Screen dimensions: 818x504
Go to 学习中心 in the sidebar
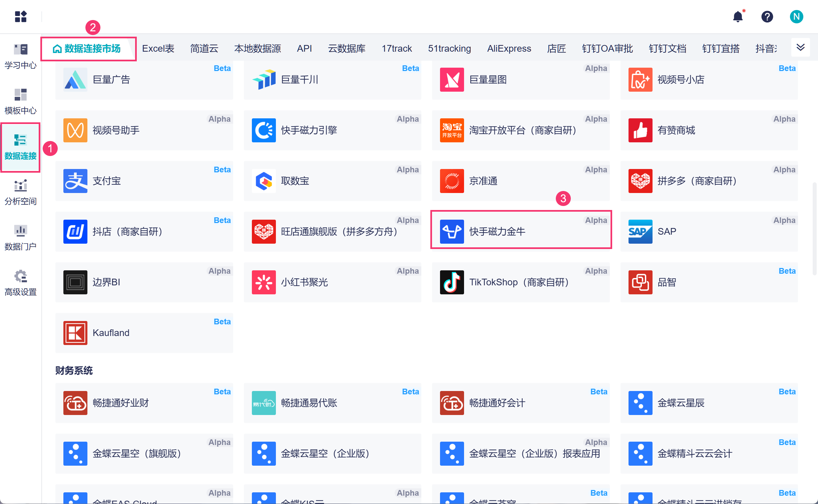[21, 56]
